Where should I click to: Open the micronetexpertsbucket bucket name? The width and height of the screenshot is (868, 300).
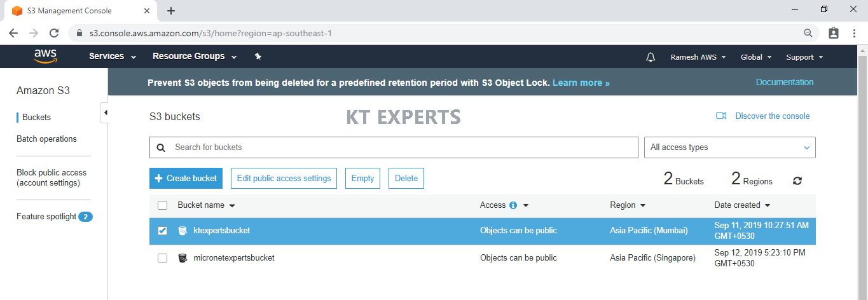234,258
